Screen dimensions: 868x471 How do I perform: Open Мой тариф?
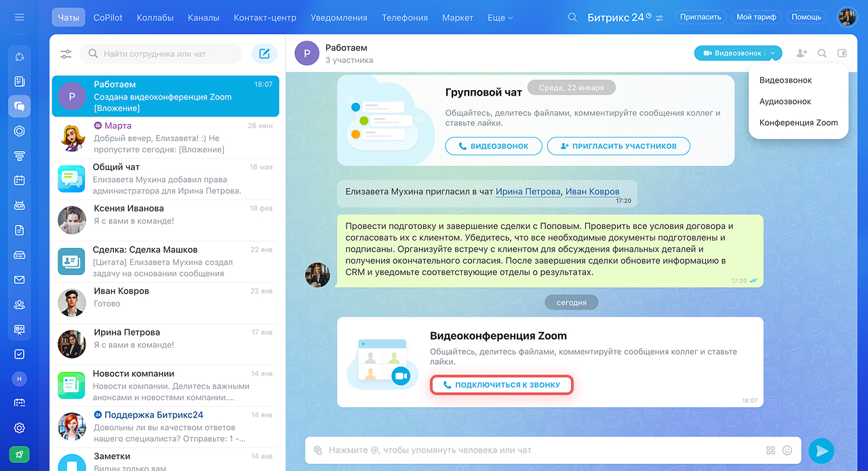pyautogui.click(x=756, y=17)
